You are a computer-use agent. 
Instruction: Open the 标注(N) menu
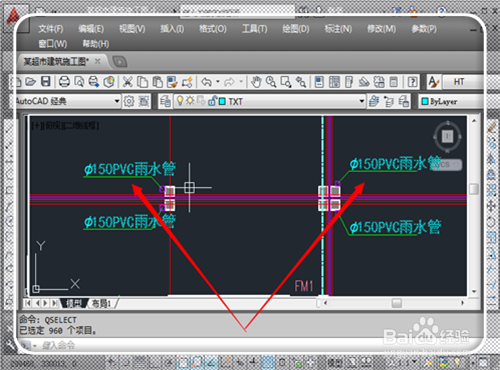click(338, 29)
